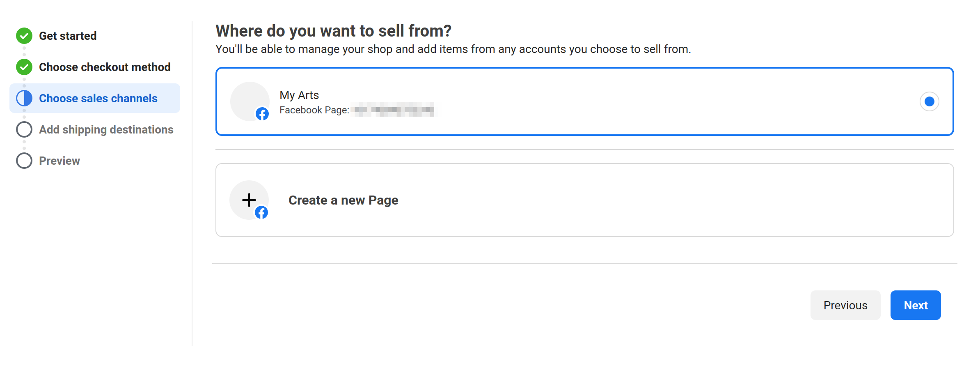Go back with the Previous button
This screenshot has width=980, height=366.
(x=845, y=305)
